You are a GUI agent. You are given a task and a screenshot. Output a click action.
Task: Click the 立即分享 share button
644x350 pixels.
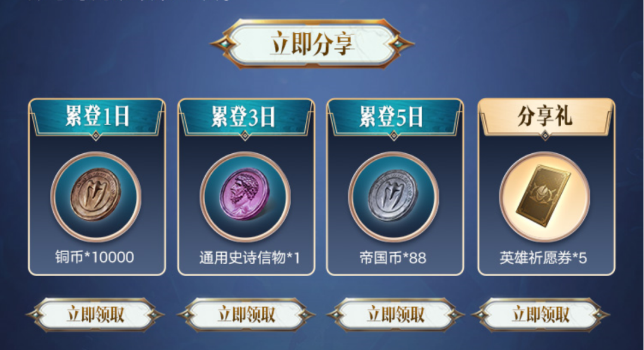tap(312, 44)
